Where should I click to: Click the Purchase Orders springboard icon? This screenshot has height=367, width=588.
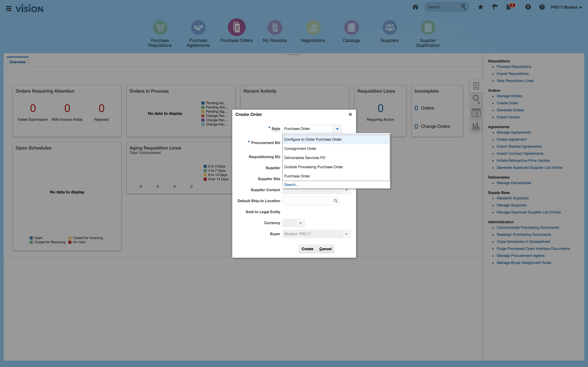point(236,27)
